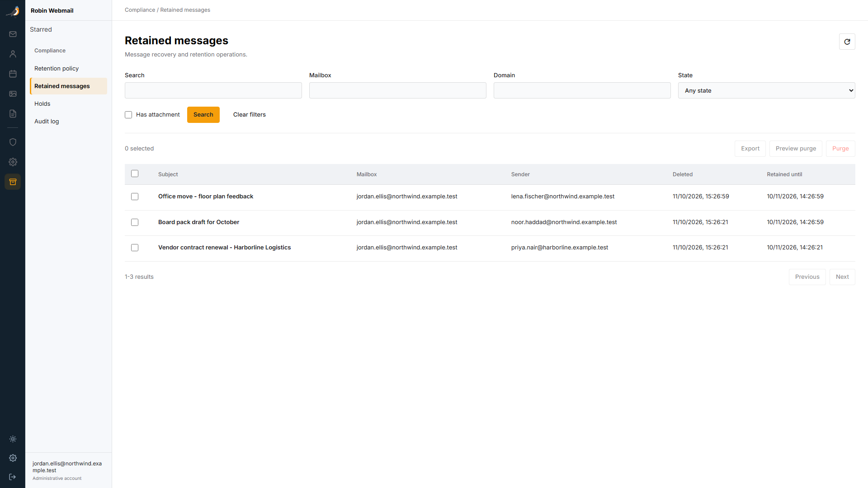
Task: Go to the Next results page
Action: 842,277
